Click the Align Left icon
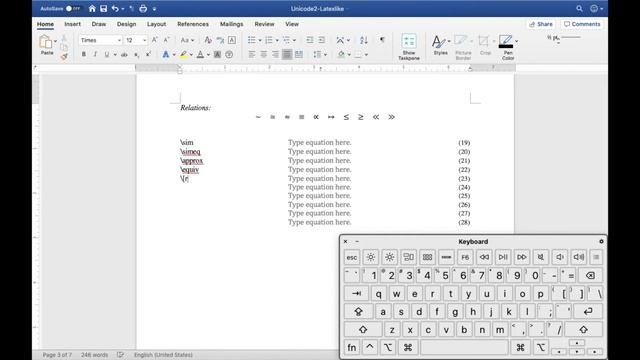The width and height of the screenshot is (640, 360). 251,54
